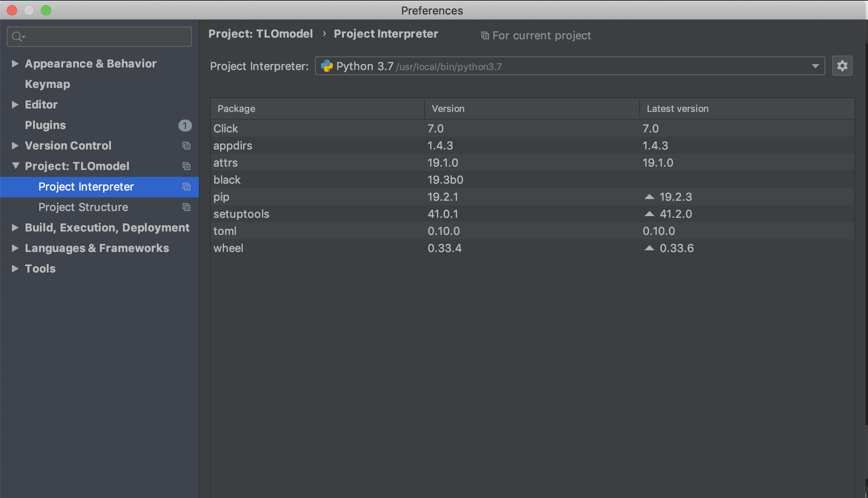Expand Appearance & Behavior section
This screenshot has height=498, width=868.
tap(15, 64)
